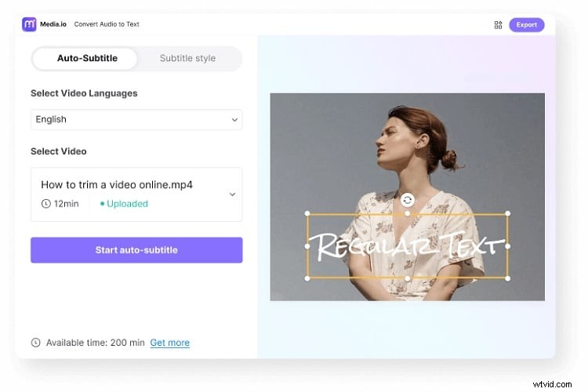Switch to the Subtitle style tab
The image size is (588, 392).
tap(187, 59)
